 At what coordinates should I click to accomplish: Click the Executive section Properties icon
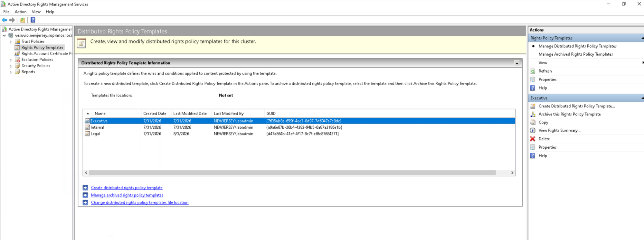[x=533, y=147]
